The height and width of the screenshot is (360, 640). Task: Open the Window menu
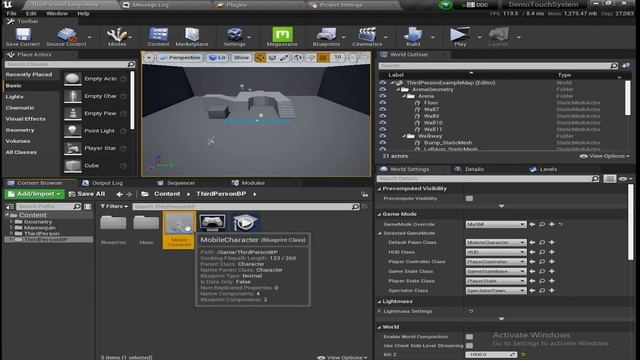(x=57, y=13)
